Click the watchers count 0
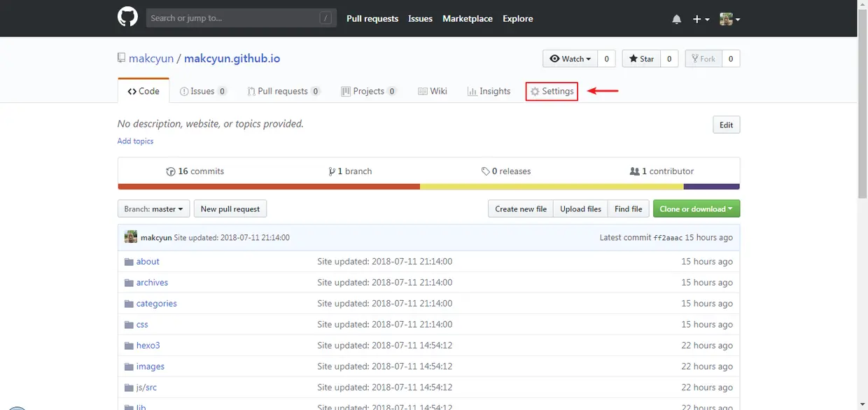868x410 pixels. click(x=606, y=59)
